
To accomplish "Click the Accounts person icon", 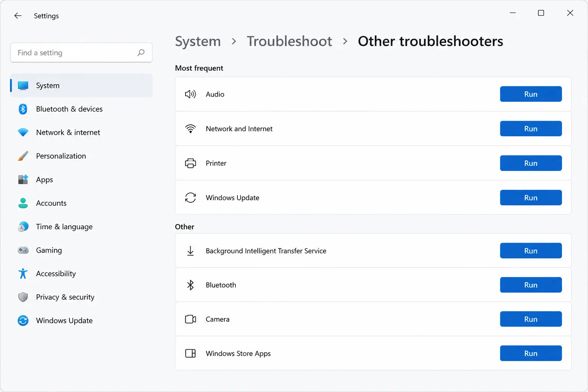I will click(23, 203).
